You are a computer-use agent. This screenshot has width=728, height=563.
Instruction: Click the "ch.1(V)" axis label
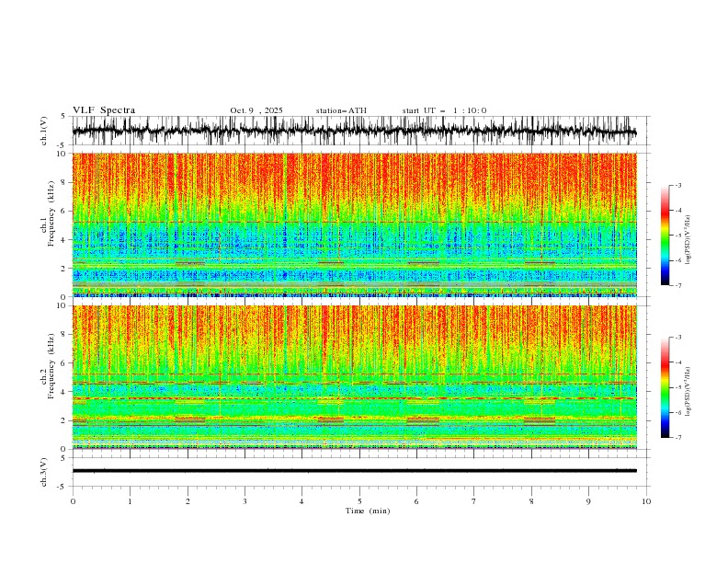pos(44,131)
